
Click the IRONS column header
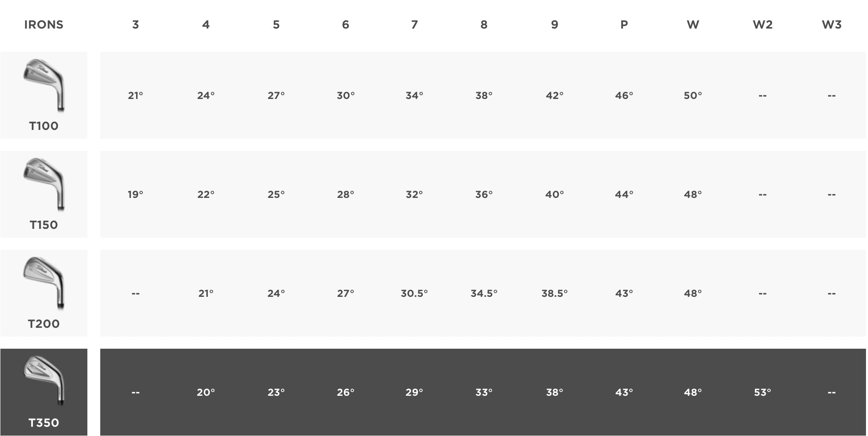click(44, 25)
